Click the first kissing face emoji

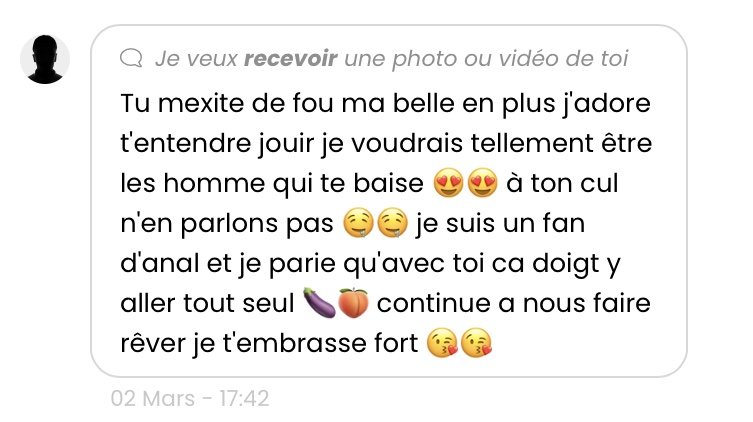pos(442,343)
